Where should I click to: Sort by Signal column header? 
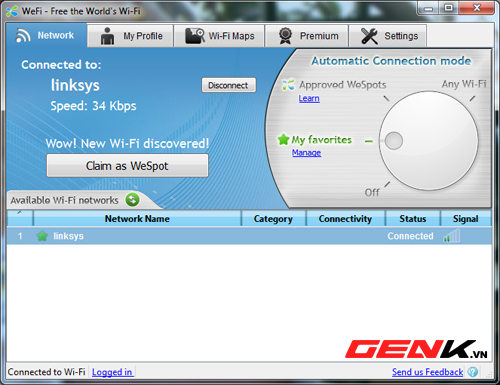coord(466,219)
